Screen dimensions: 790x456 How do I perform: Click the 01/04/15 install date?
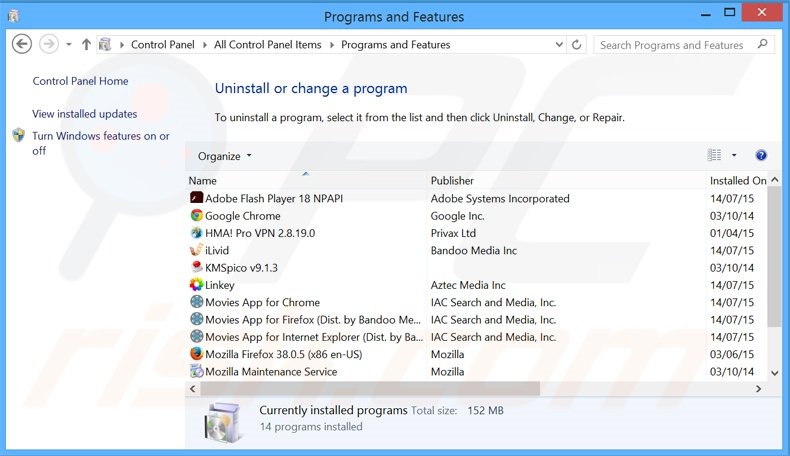[732, 233]
